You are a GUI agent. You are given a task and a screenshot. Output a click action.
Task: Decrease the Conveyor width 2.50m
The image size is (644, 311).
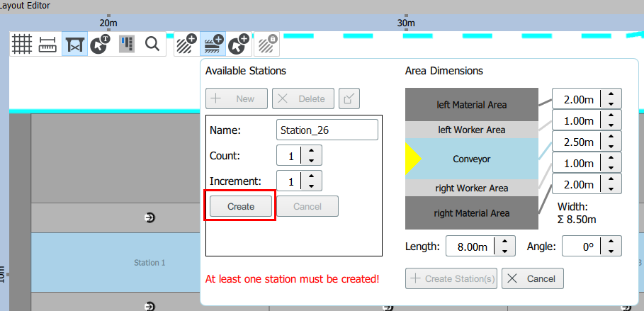[x=611, y=147]
